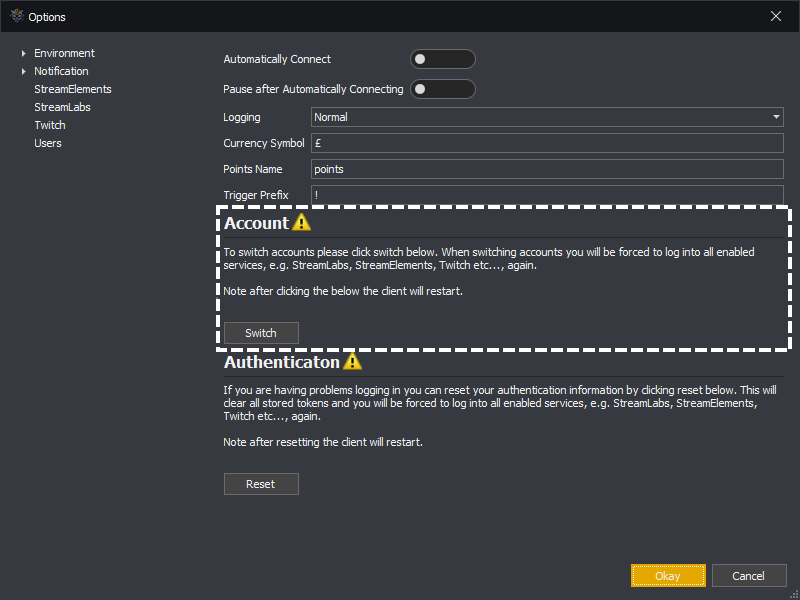The width and height of the screenshot is (800, 600).
Task: Open Users options page
Action: pyautogui.click(x=48, y=143)
